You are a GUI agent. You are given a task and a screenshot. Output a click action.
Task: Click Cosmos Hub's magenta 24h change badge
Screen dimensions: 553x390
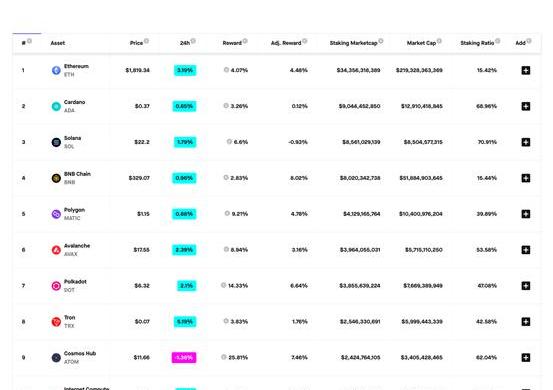point(184,358)
